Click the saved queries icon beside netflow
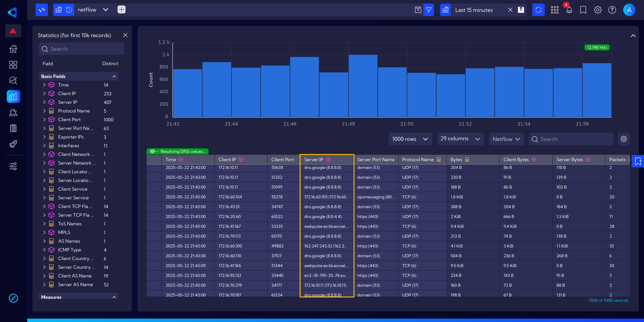 click(x=58, y=10)
